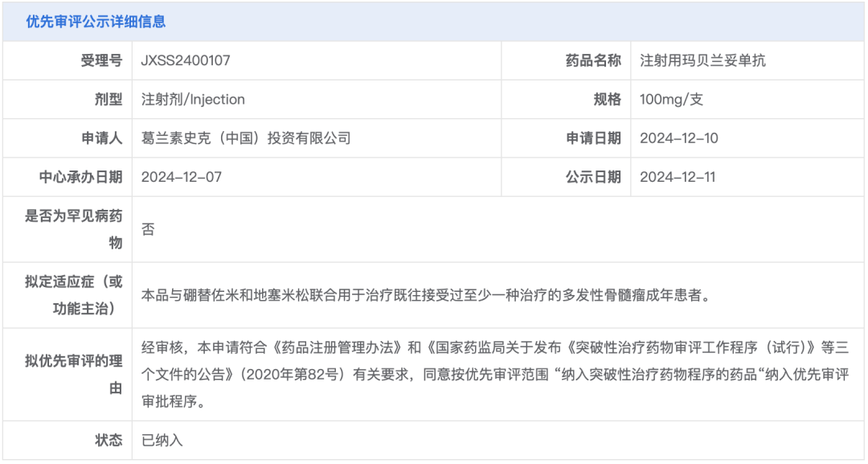Click the specification value 100mg/支
The height and width of the screenshot is (464, 868).
coord(671,100)
